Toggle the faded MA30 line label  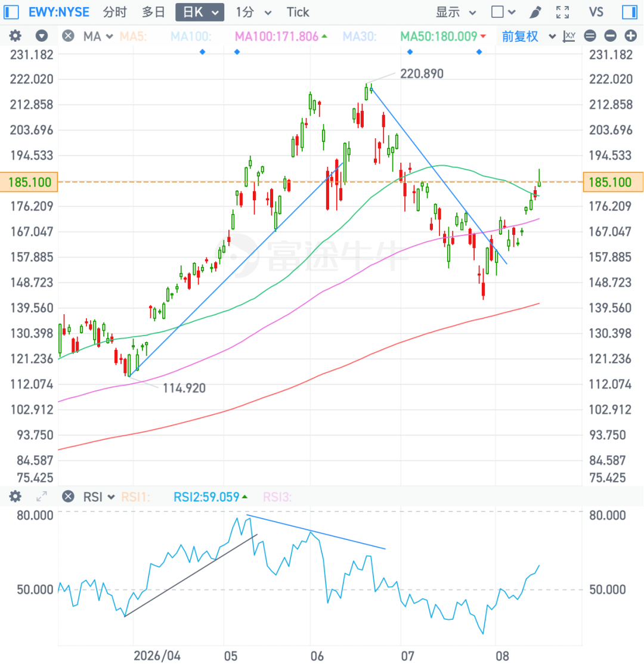coord(360,36)
